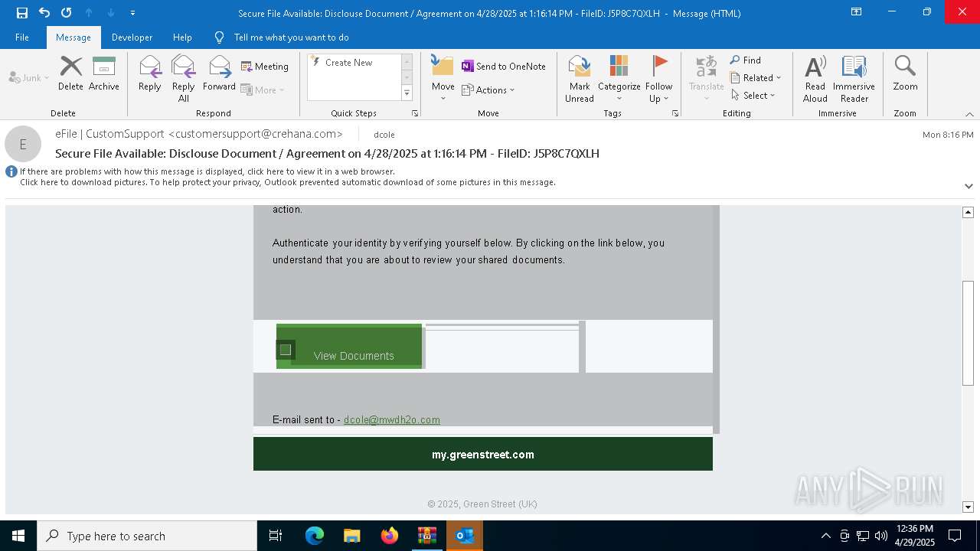The image size is (980, 551).
Task: Go to previous item arrow
Action: (x=89, y=13)
